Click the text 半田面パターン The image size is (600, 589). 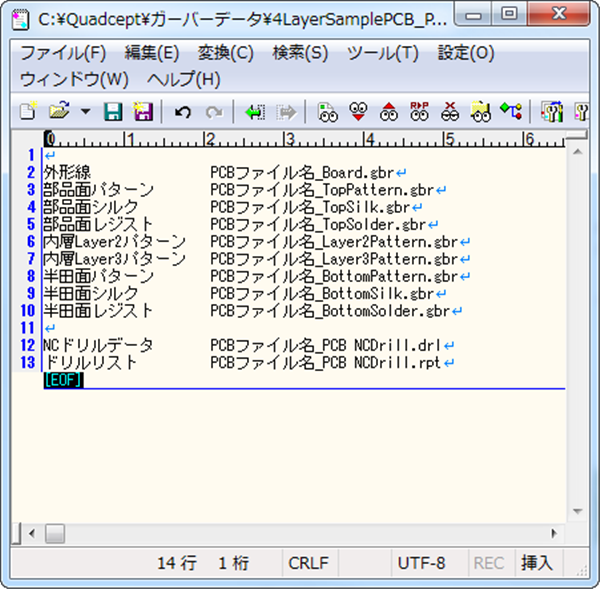point(98,276)
